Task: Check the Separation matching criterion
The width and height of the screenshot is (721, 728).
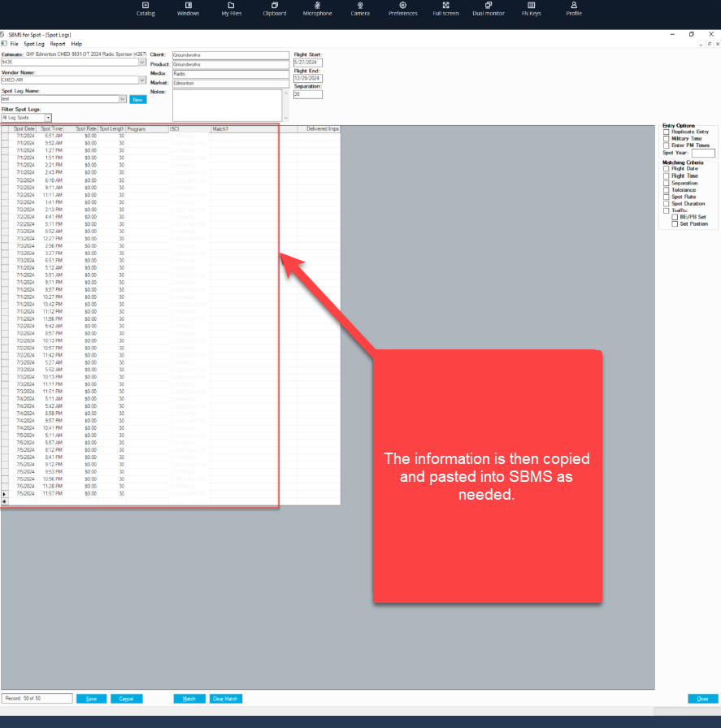Action: pyautogui.click(x=667, y=183)
